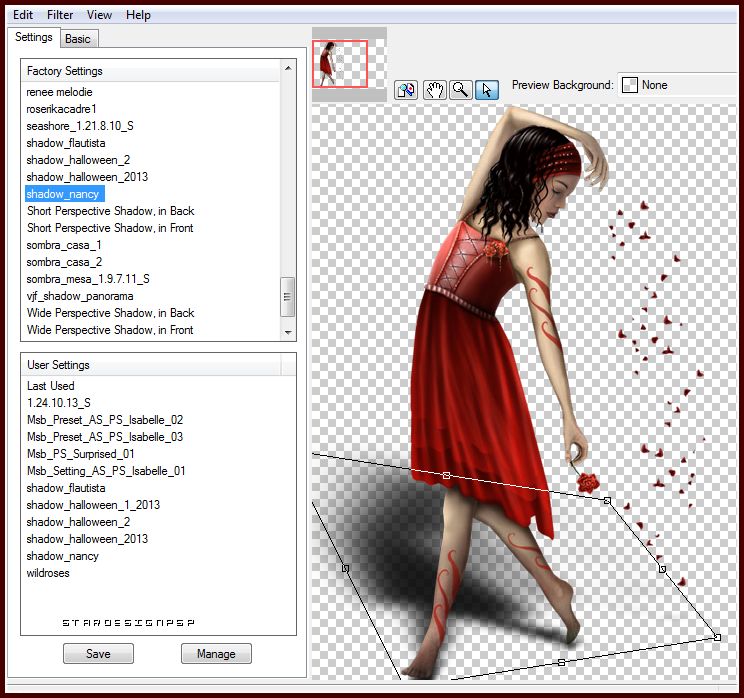Select 'Msb_Setting_AS_PS_Isabelle_01' user setting
This screenshot has width=744, height=698.
[106, 471]
